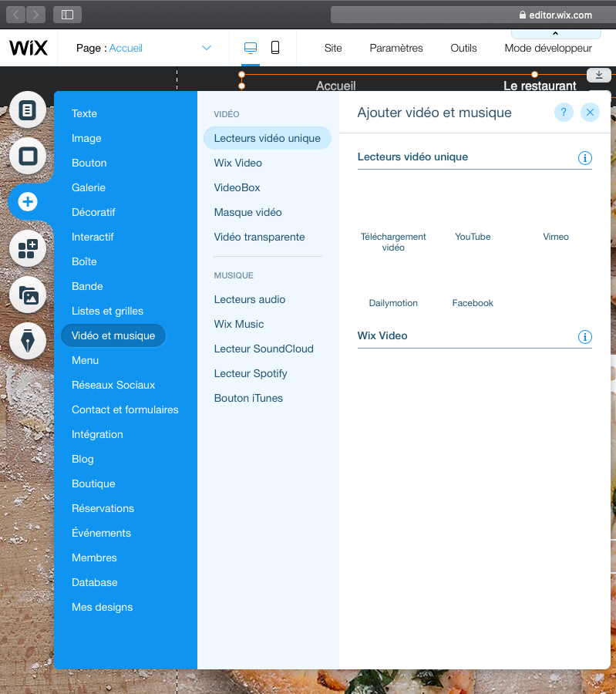Select Boutique category

(x=93, y=483)
